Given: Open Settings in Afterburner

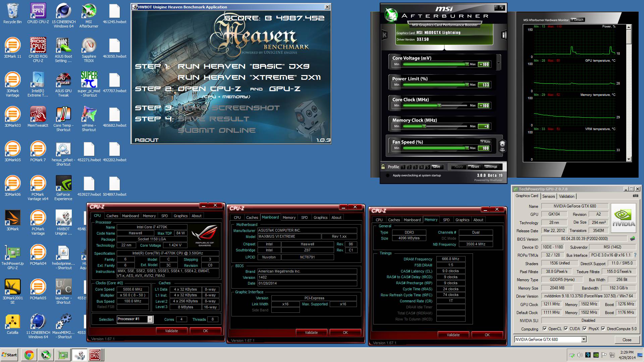Looking at the screenshot, I should pyautogui.click(x=491, y=167).
